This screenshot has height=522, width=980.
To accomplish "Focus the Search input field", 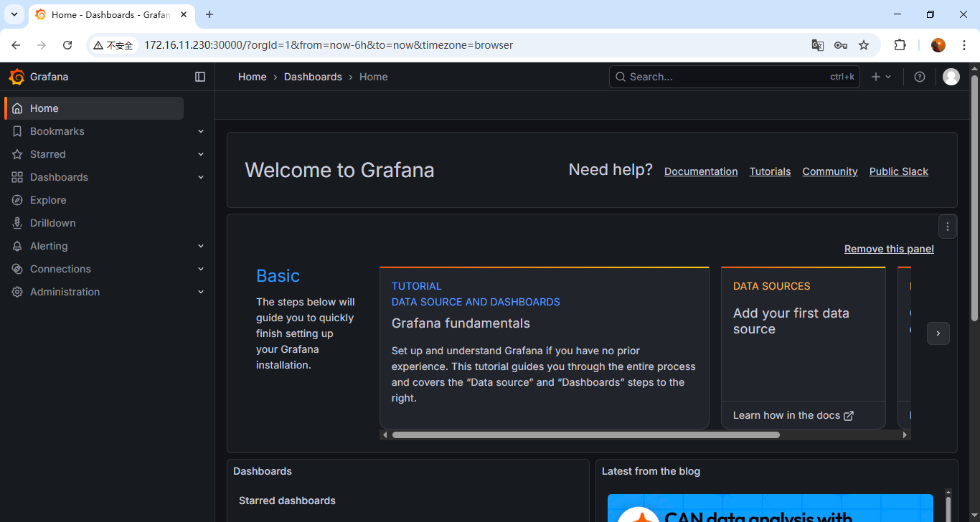I will coord(725,77).
